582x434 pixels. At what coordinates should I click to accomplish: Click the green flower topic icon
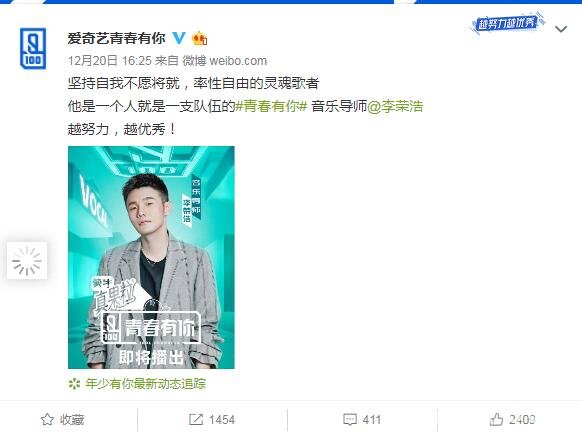pyautogui.click(x=74, y=384)
